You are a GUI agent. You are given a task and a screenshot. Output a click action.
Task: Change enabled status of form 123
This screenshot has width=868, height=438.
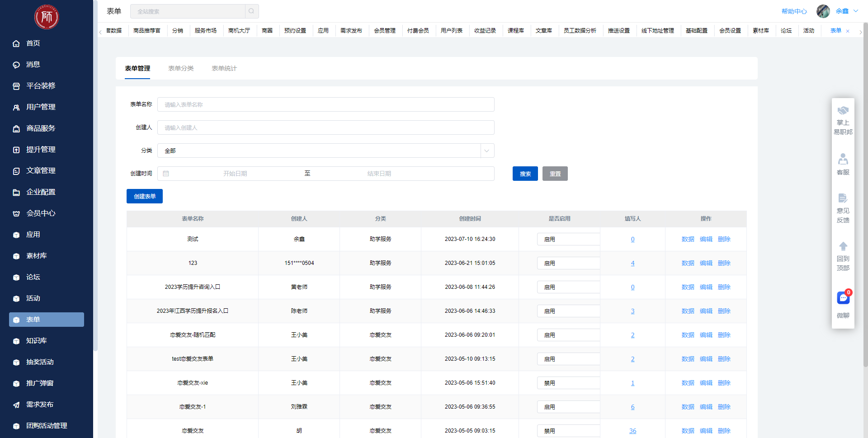pos(568,263)
